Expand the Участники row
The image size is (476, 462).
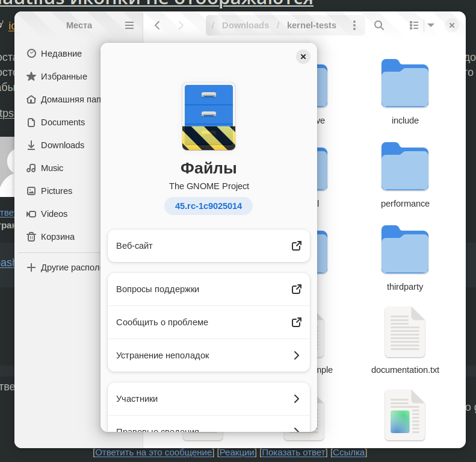pos(209,399)
